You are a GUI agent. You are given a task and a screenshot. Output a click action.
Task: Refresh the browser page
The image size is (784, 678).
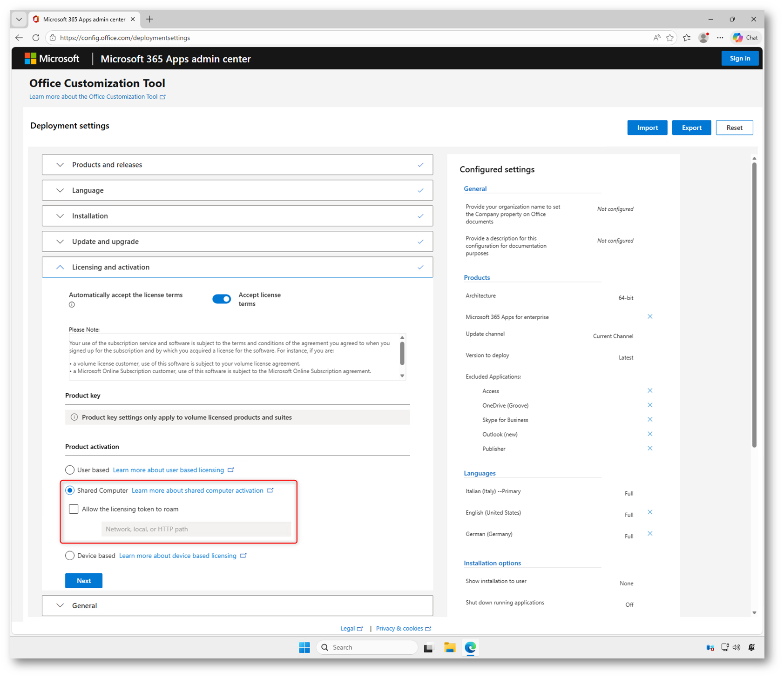[36, 38]
